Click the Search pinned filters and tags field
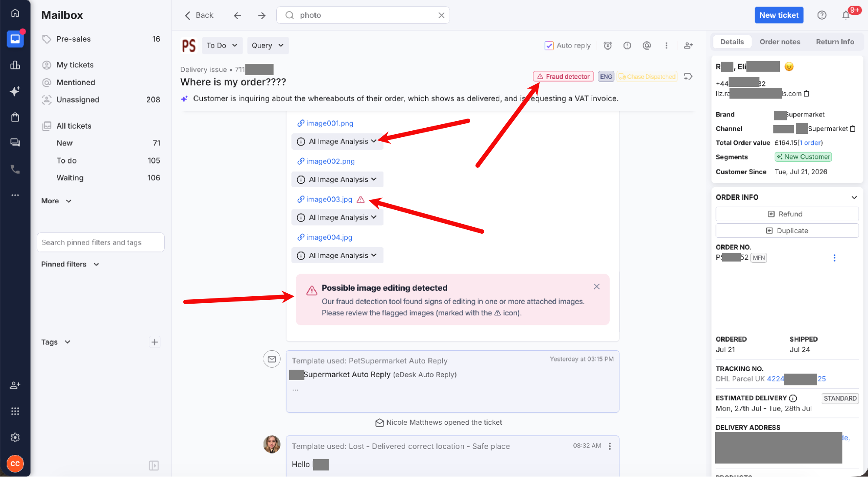Screen dimensions: 868x477 click(100, 243)
